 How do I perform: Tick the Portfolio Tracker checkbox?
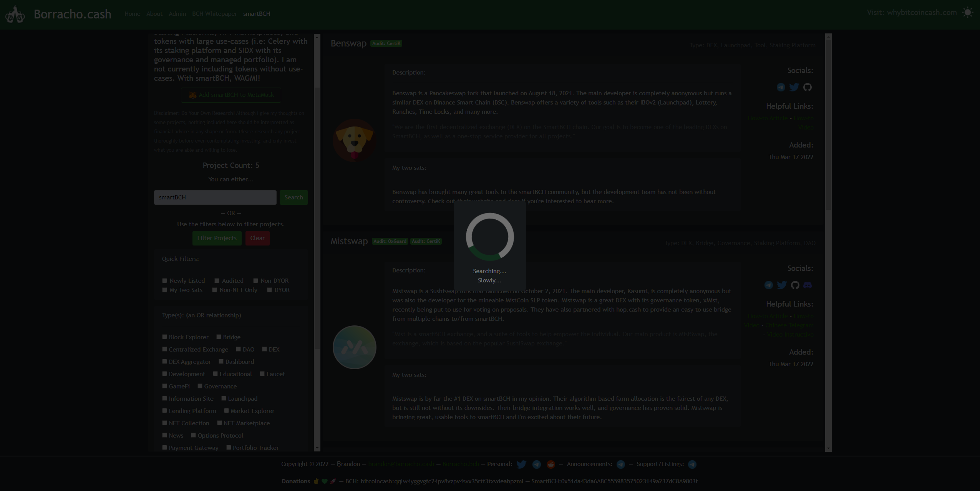point(229,447)
